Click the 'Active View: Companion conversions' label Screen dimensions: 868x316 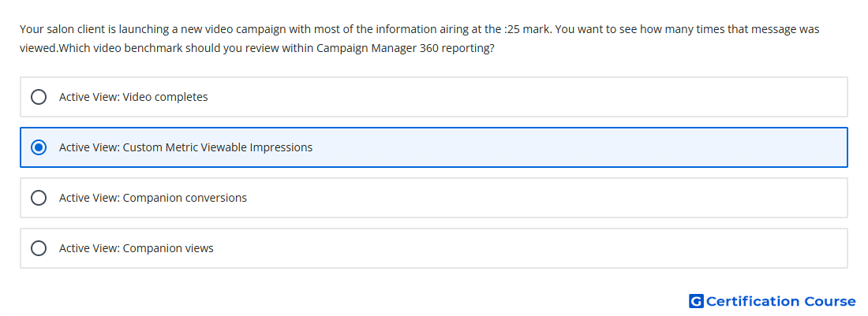(x=153, y=198)
